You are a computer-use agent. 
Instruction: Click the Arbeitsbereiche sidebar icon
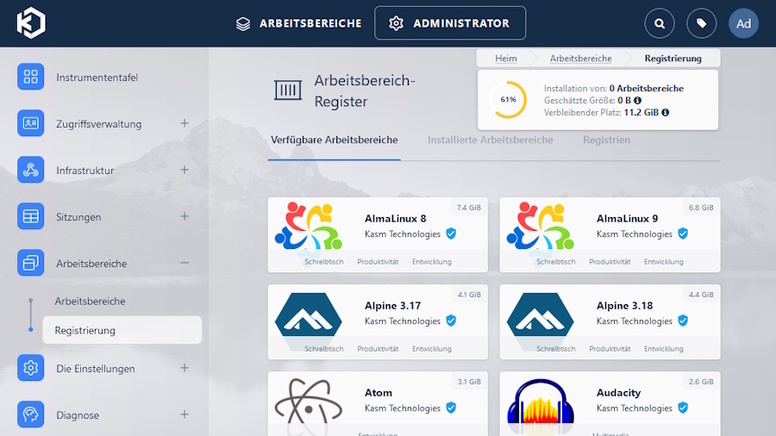tap(30, 263)
